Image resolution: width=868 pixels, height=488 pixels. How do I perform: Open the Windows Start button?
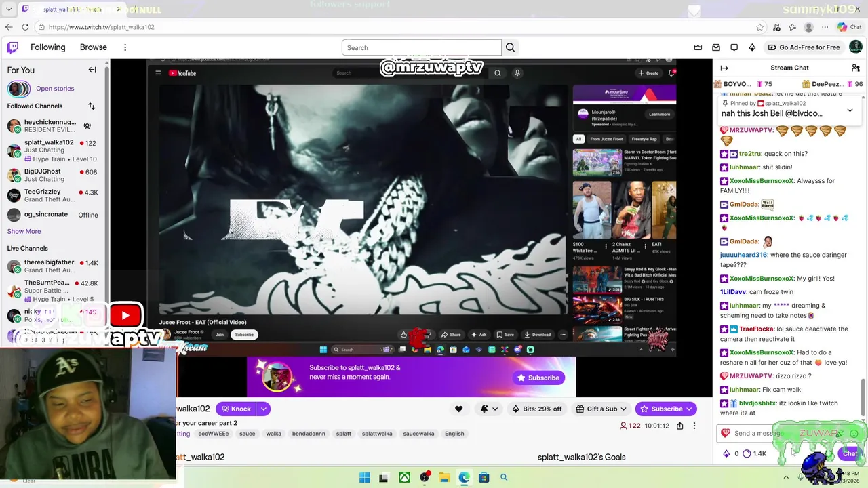[x=364, y=477]
